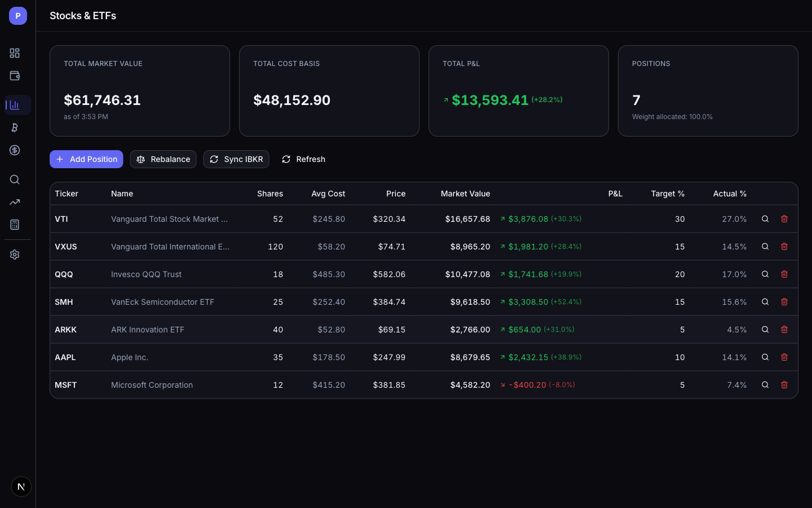This screenshot has width=812, height=508.
Task: Delete the AAPL position
Action: (784, 357)
